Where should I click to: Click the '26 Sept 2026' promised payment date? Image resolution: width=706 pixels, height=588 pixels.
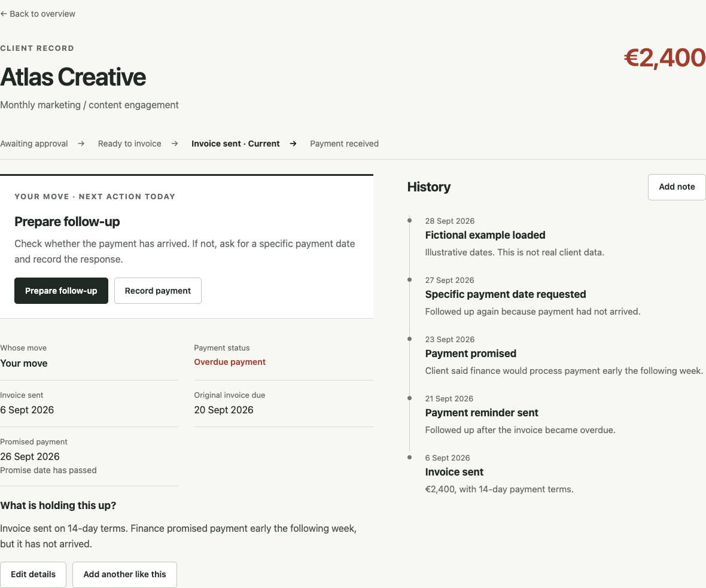pos(30,456)
